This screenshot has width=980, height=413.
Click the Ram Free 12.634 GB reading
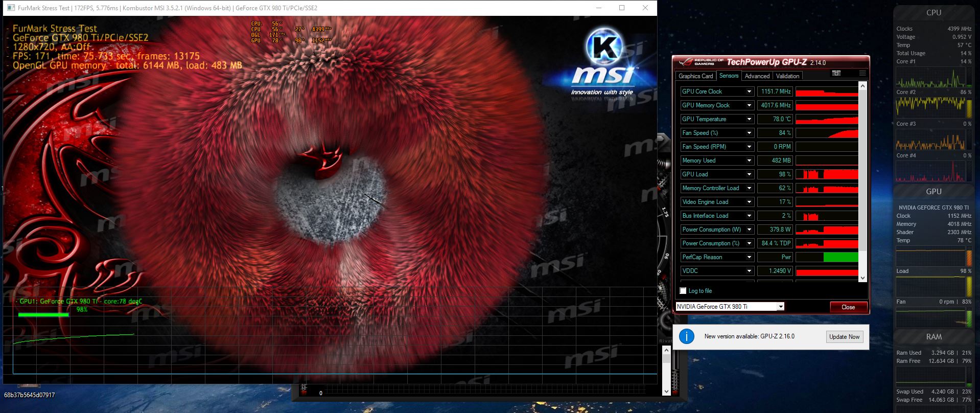tap(934, 361)
